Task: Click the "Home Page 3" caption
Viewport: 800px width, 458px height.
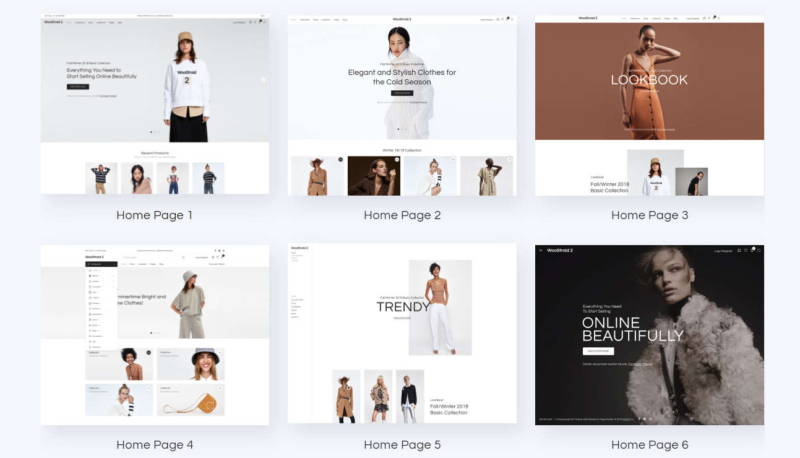Action: pyautogui.click(x=649, y=215)
